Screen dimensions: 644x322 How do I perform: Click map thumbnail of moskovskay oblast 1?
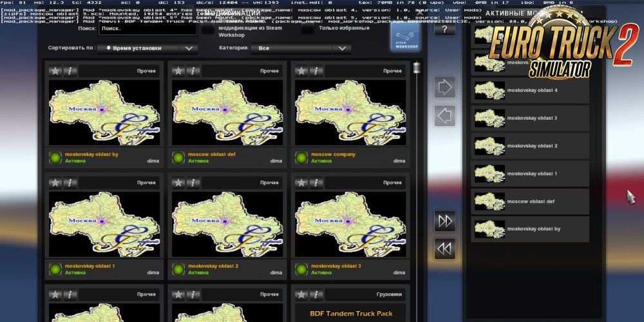click(104, 224)
